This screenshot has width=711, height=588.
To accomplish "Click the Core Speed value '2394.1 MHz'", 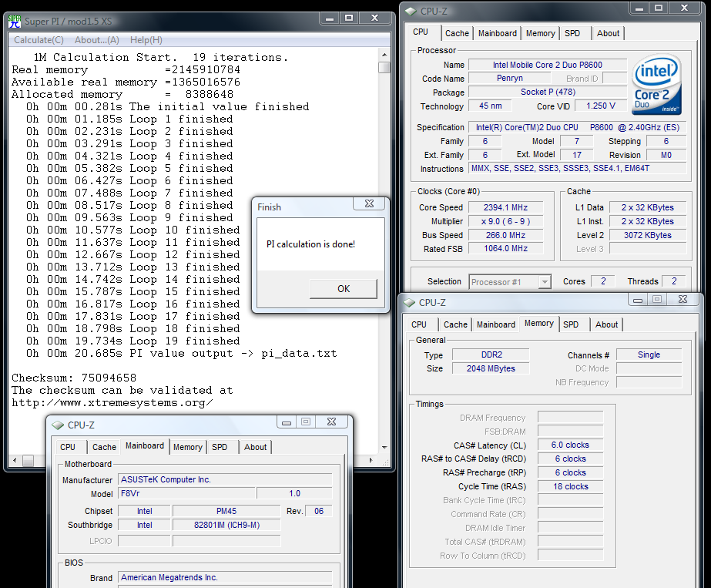I will pyautogui.click(x=505, y=207).
